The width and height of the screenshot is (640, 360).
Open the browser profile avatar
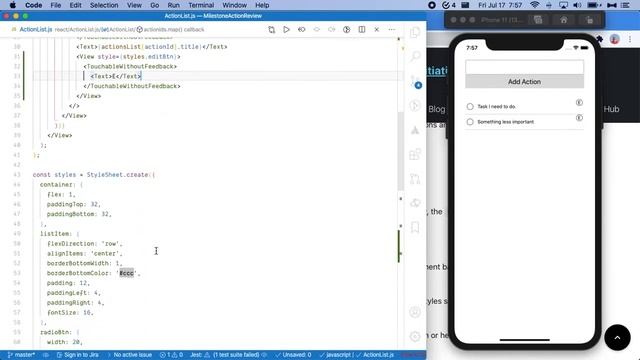pyautogui.click(x=614, y=39)
